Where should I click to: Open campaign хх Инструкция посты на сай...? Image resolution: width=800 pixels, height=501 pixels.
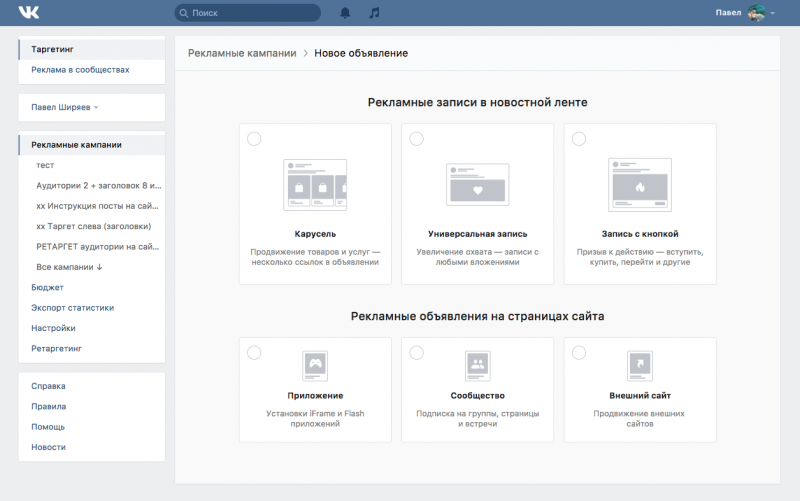point(97,206)
